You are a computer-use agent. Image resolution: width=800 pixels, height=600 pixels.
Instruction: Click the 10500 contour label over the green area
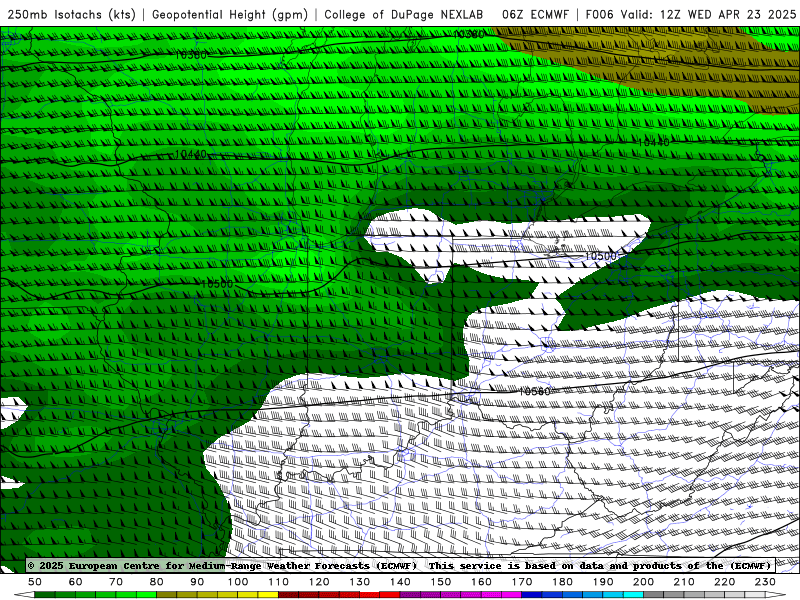pyautogui.click(x=217, y=284)
